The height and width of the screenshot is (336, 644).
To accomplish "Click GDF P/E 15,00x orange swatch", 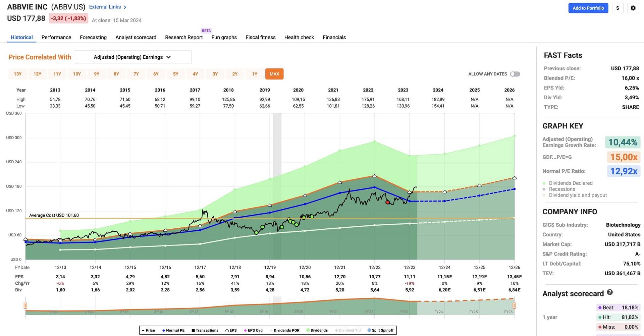I will [x=624, y=157].
